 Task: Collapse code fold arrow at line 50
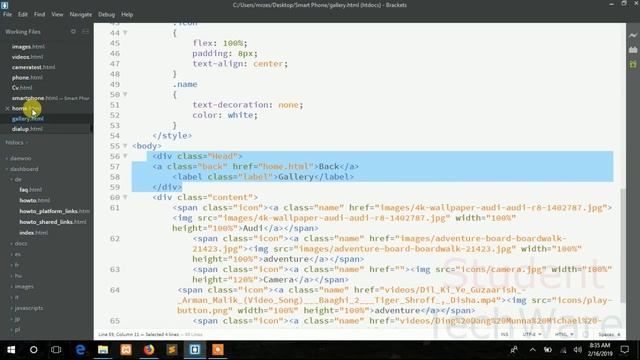pyautogui.click(x=125, y=94)
